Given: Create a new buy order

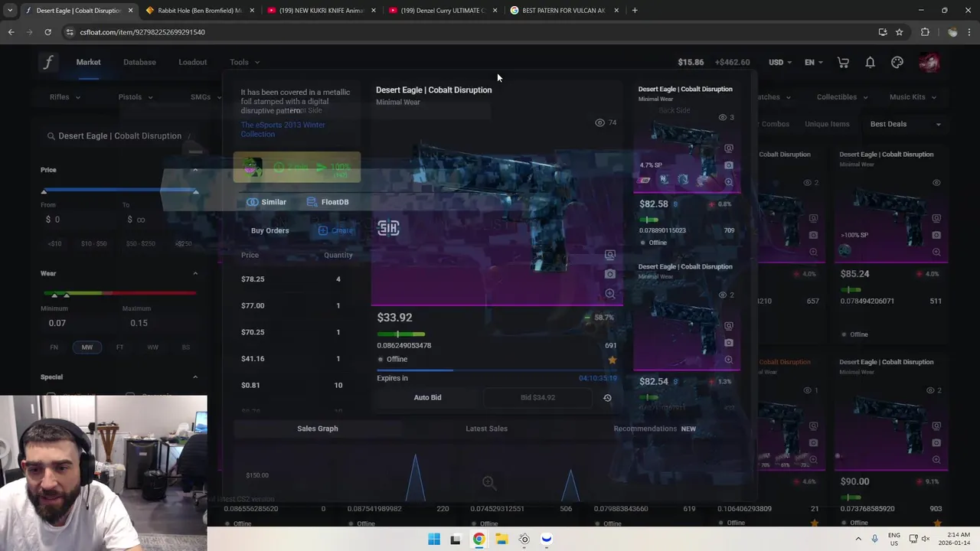Looking at the screenshot, I should click(335, 231).
